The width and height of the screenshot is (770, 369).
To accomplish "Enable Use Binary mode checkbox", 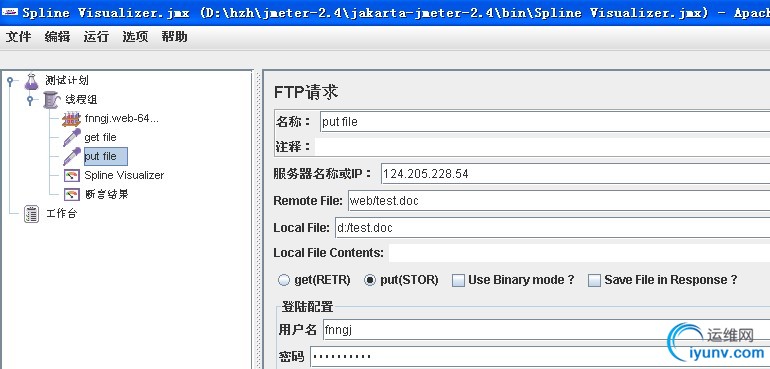I will (458, 281).
